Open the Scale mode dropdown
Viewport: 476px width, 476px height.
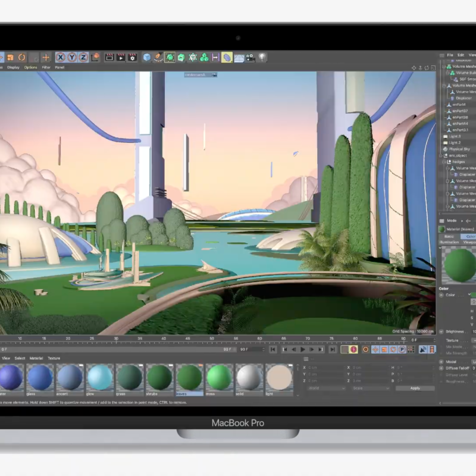pyautogui.click(x=370, y=389)
